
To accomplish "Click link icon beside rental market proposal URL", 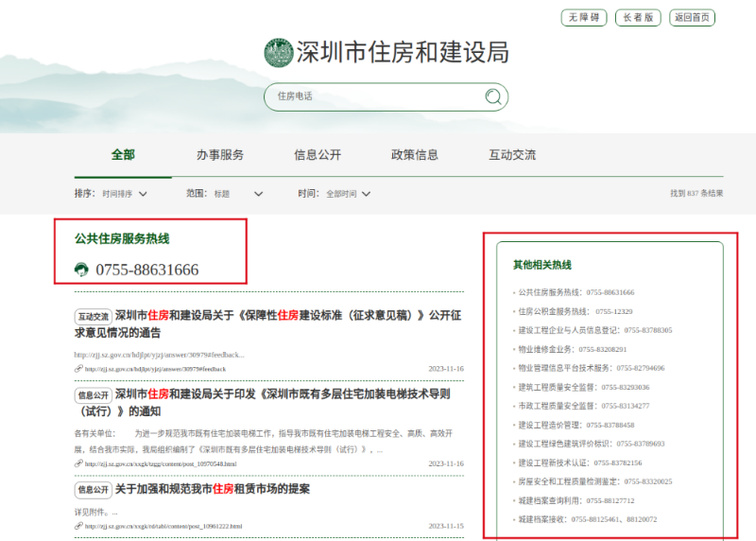I will click(x=78, y=526).
